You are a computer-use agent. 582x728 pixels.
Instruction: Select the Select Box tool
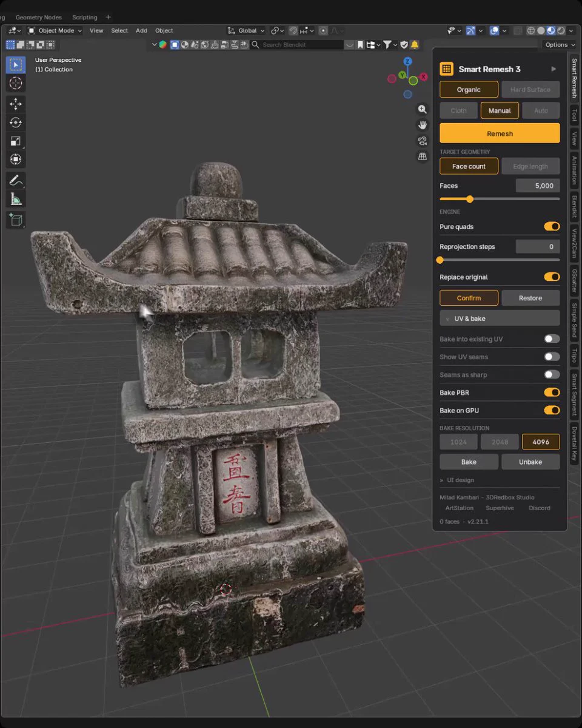(x=16, y=65)
